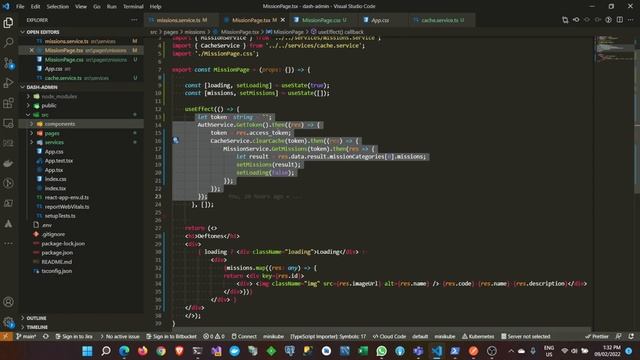Open the Manage gear in activity bar
This screenshot has width=640, height=360.
coord(8,322)
